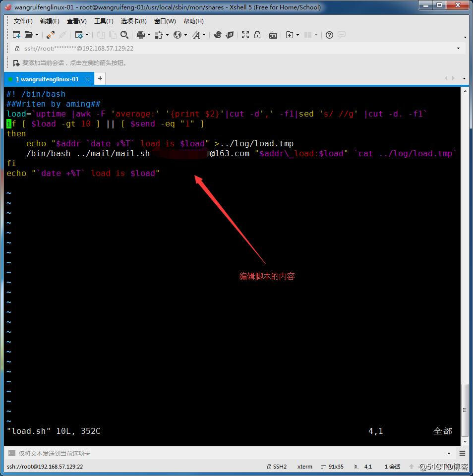Expand the new tab group dropdown arrow

click(298, 35)
